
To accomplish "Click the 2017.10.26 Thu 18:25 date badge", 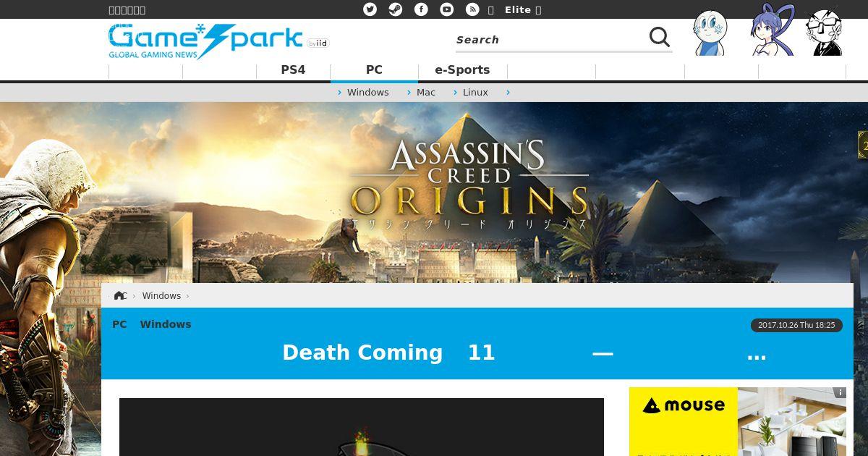I will coord(796,326).
